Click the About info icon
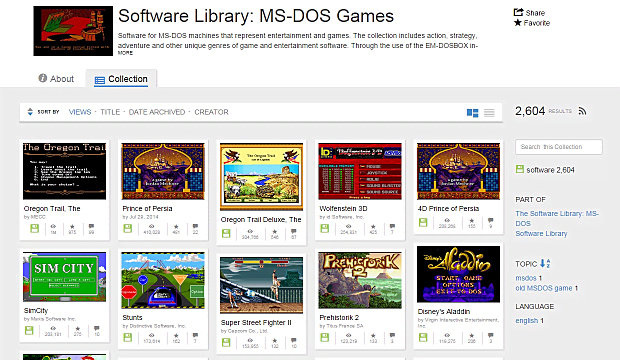The height and width of the screenshot is (360, 620). (43, 78)
